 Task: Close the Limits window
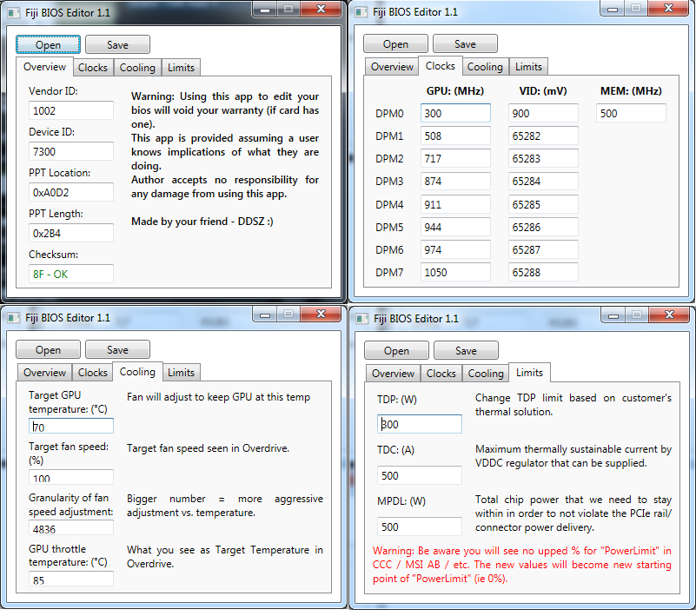669,315
